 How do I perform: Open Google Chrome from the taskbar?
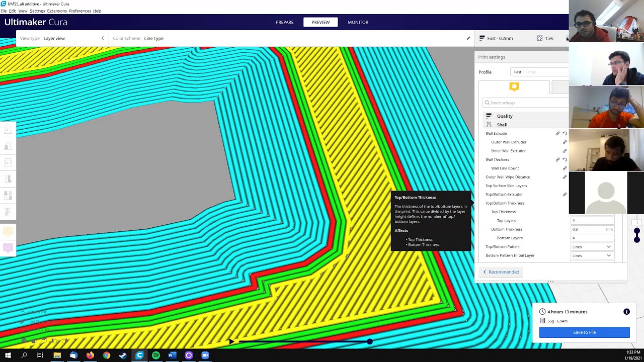point(107,355)
